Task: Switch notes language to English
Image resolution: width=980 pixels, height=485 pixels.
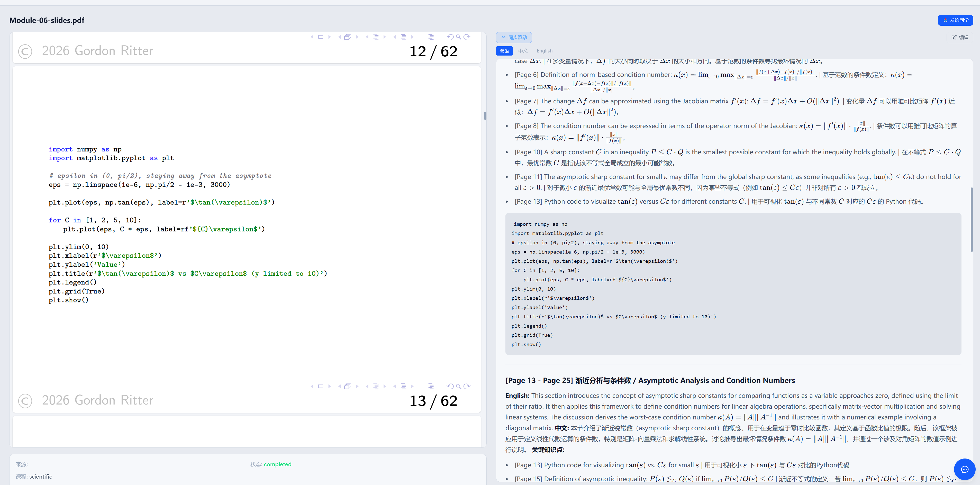Action: click(x=545, y=51)
